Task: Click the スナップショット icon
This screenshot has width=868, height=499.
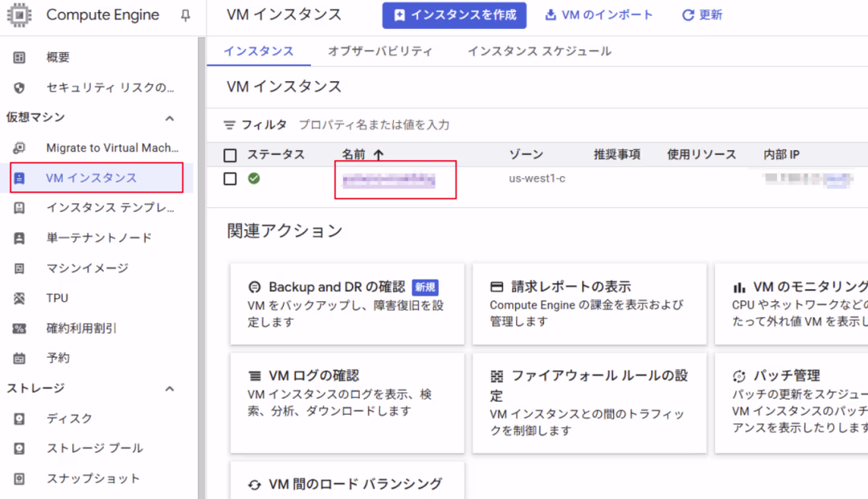Action: tap(19, 479)
